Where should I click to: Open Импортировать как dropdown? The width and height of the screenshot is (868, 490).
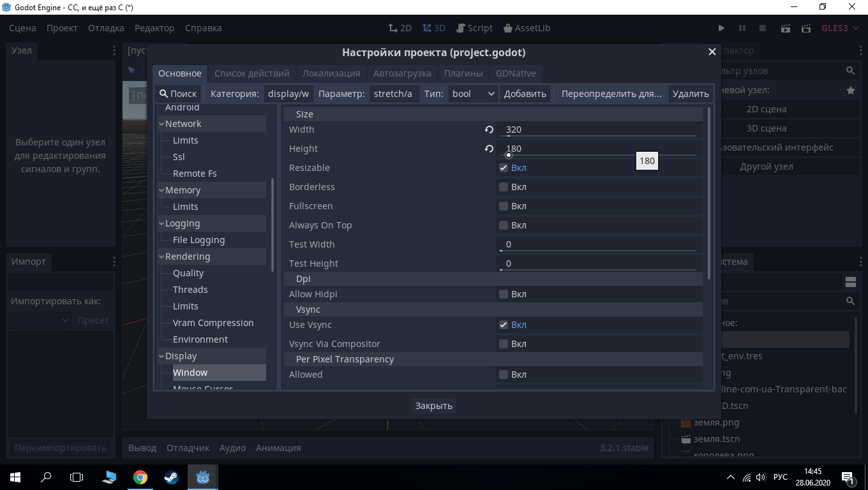[x=40, y=320]
